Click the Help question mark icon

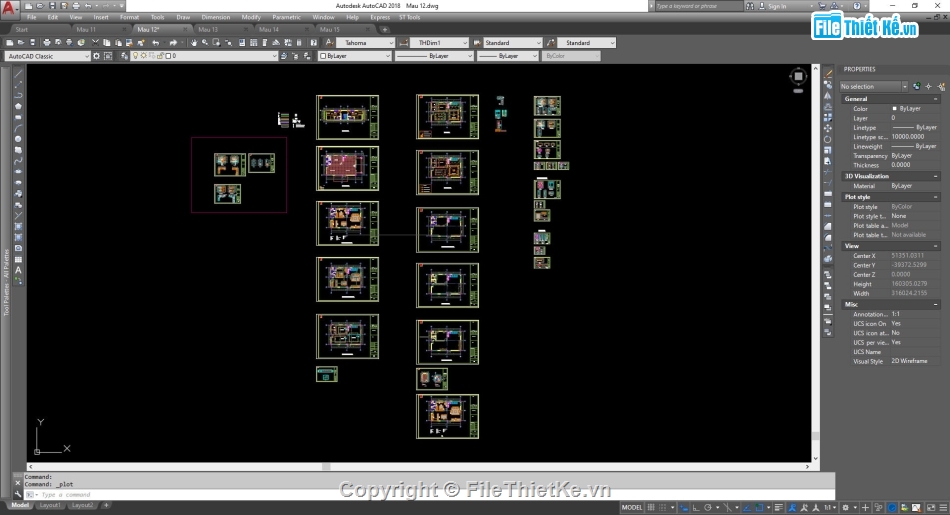pyautogui.click(x=313, y=42)
